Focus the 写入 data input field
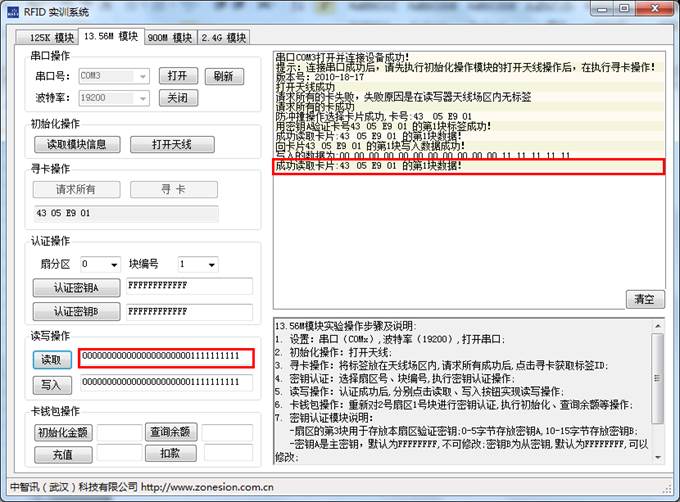Image resolution: width=680 pixels, height=502 pixels. coord(165,383)
